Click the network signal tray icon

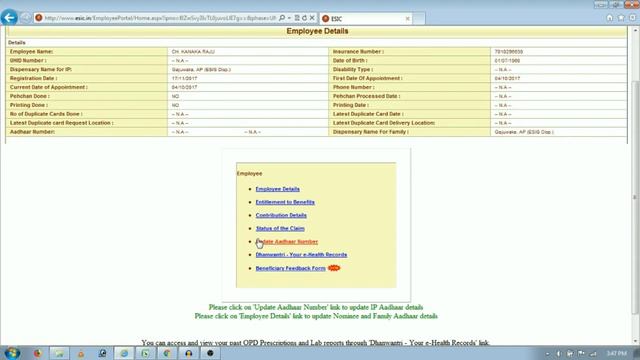click(593, 353)
